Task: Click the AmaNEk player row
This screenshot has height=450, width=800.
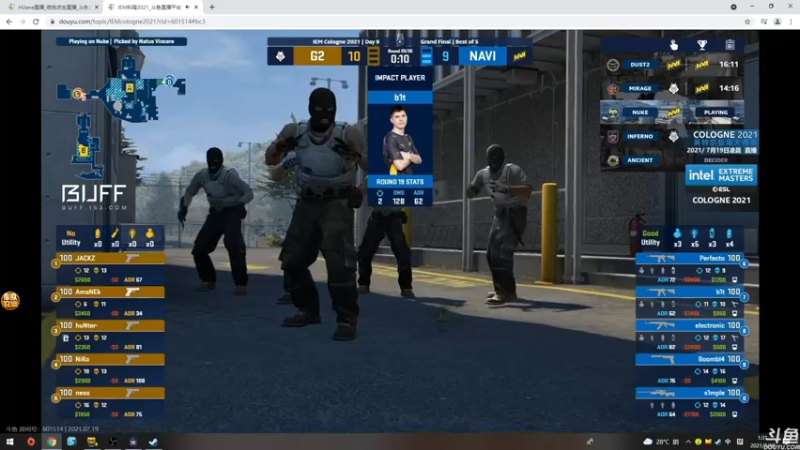Action: pyautogui.click(x=110, y=292)
